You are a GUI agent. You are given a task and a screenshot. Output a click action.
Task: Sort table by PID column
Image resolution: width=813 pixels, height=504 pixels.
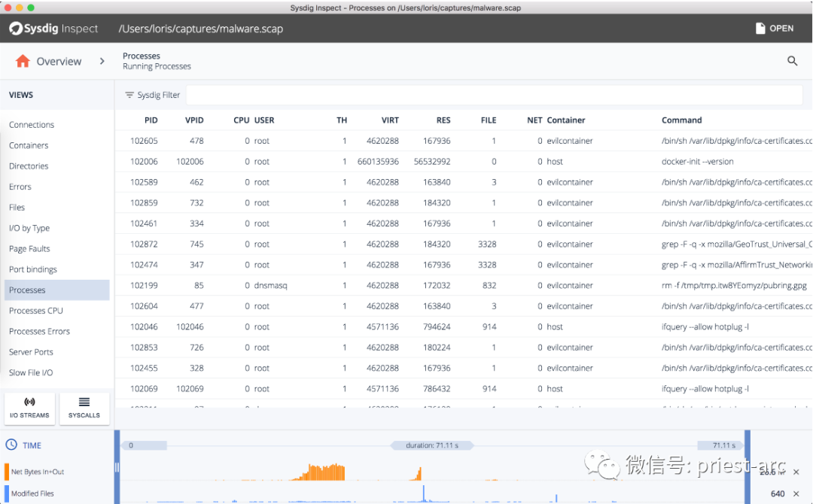[151, 120]
